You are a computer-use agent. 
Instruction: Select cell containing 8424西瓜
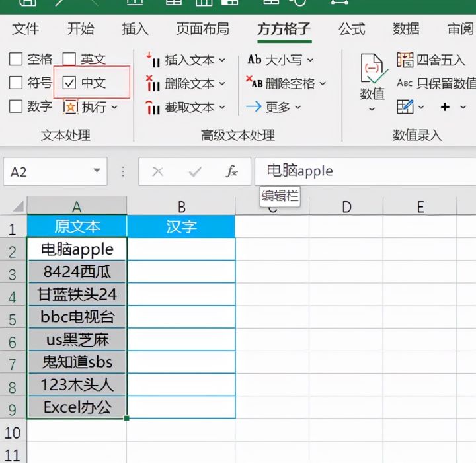click(77, 272)
